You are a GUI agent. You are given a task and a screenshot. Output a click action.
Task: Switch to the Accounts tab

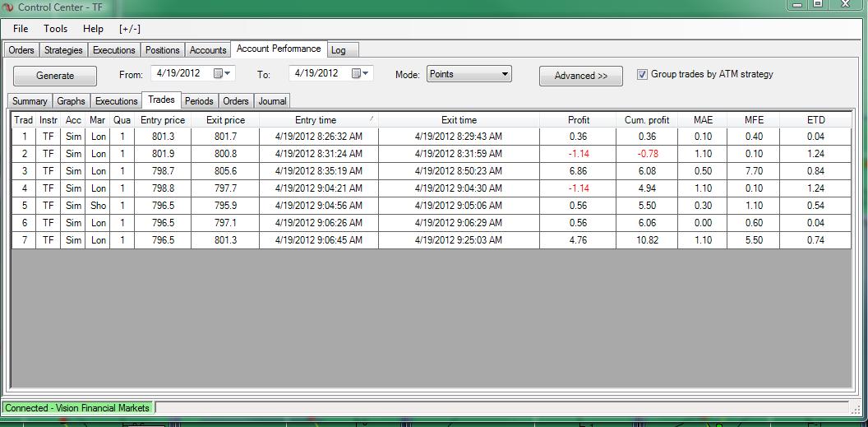[x=208, y=50]
